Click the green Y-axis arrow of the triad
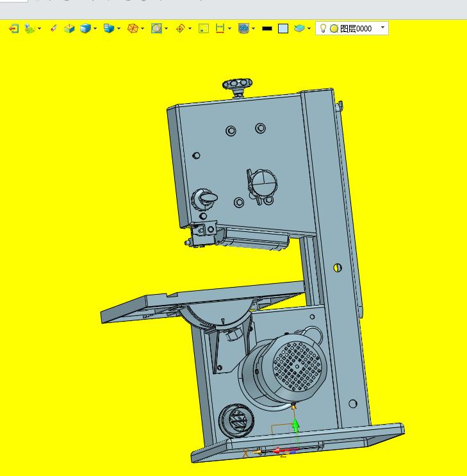The image size is (467, 476). 296,424
